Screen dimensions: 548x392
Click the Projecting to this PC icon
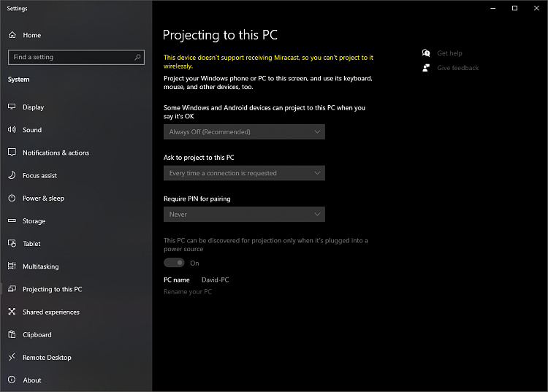(12, 288)
